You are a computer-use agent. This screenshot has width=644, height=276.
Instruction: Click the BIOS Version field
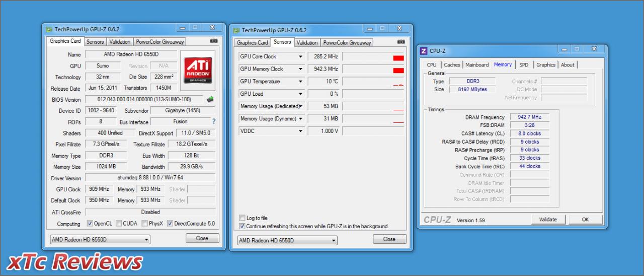click(x=144, y=99)
